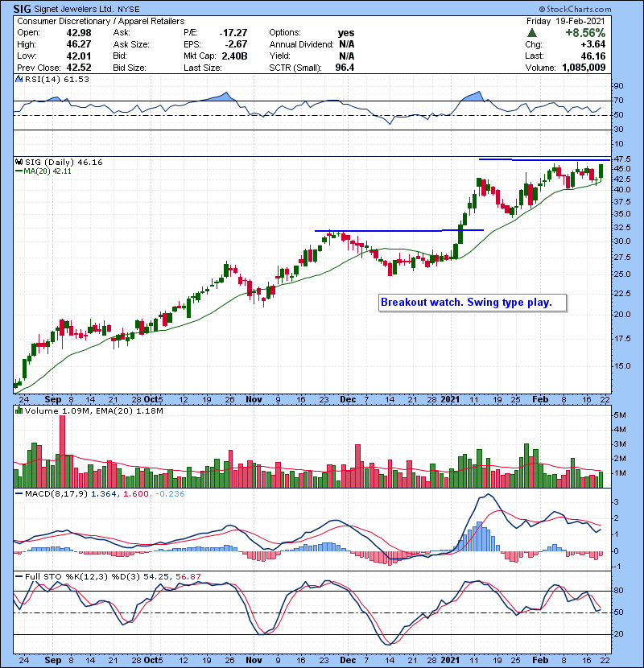
Task: Click the SCTR (Small) value 96.4
Action: 345,68
